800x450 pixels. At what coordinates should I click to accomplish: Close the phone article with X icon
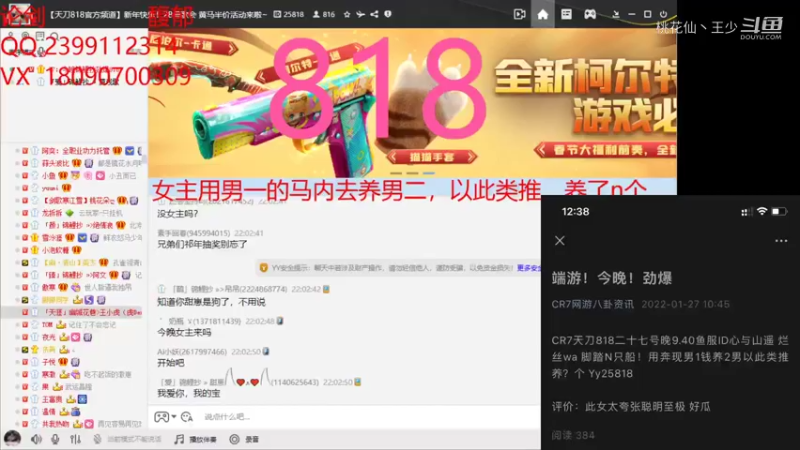click(560, 241)
